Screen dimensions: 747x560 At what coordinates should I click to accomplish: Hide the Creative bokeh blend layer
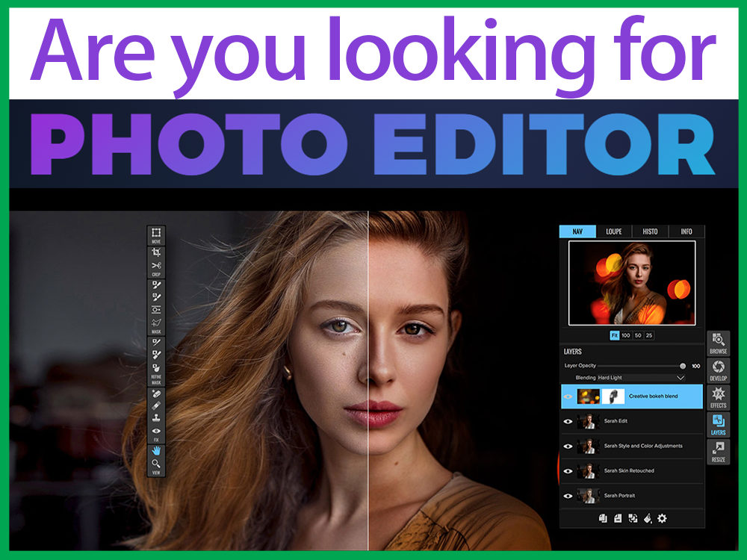click(x=568, y=396)
